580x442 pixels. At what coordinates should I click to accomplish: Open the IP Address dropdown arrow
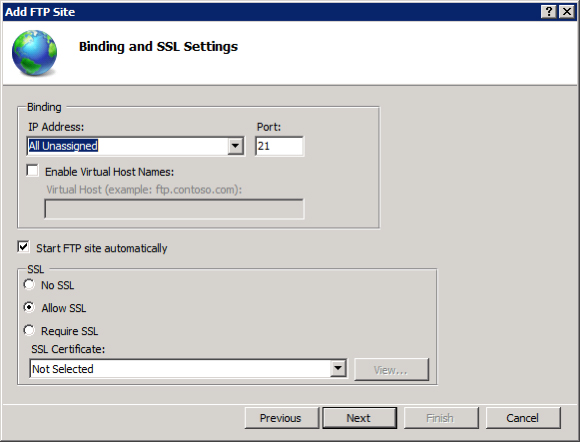235,146
